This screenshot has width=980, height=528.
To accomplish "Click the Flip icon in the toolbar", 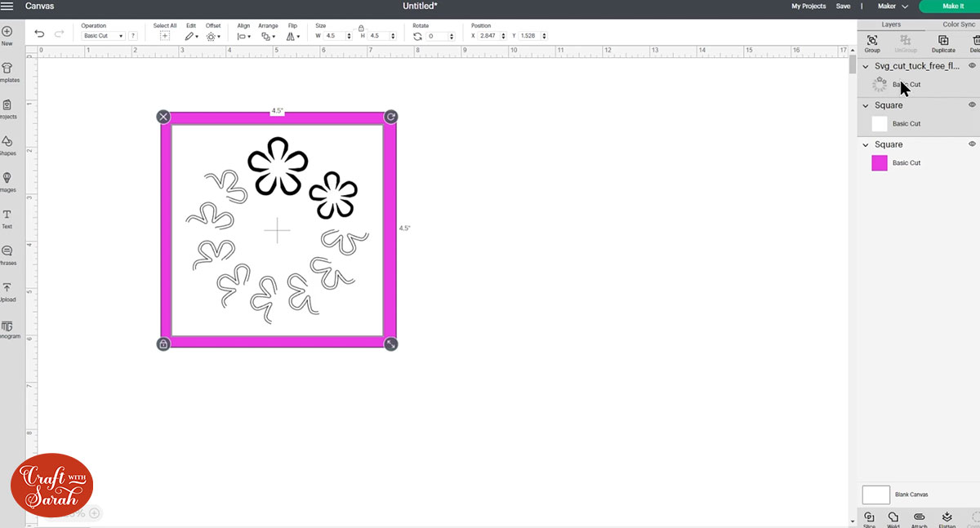I will pyautogui.click(x=292, y=35).
